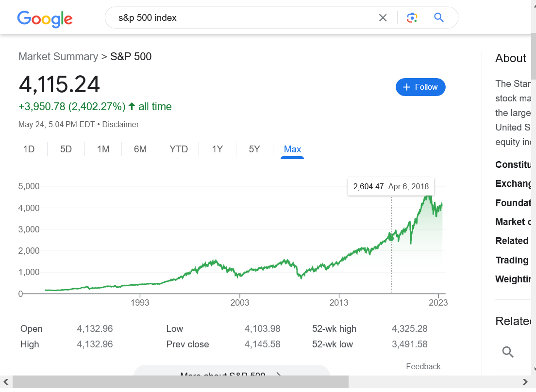Click the Google logo
Image resolution: width=536 pixels, height=392 pixels.
click(45, 18)
